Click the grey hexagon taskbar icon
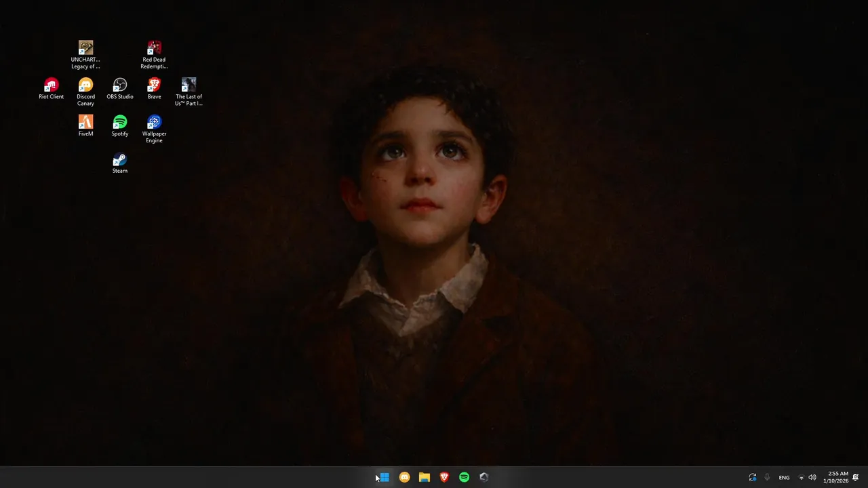 [x=484, y=477]
